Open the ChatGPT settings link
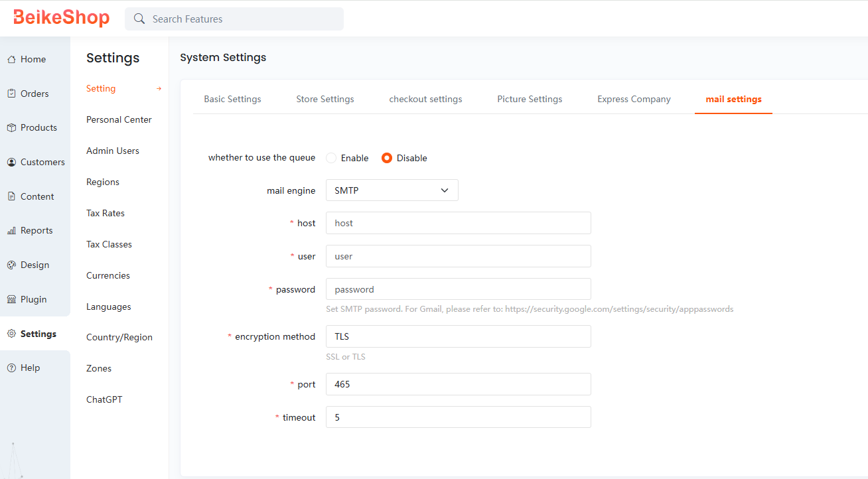 [104, 399]
